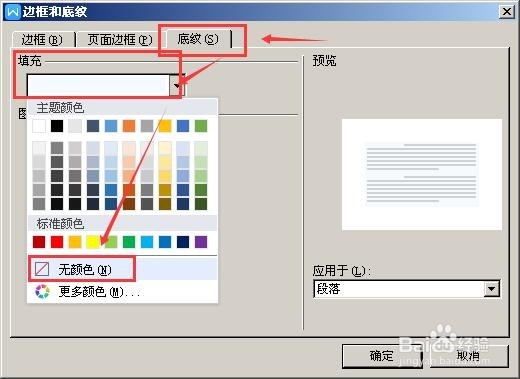
Task: Close the 边框和底纹 dialog
Action: [x=507, y=12]
